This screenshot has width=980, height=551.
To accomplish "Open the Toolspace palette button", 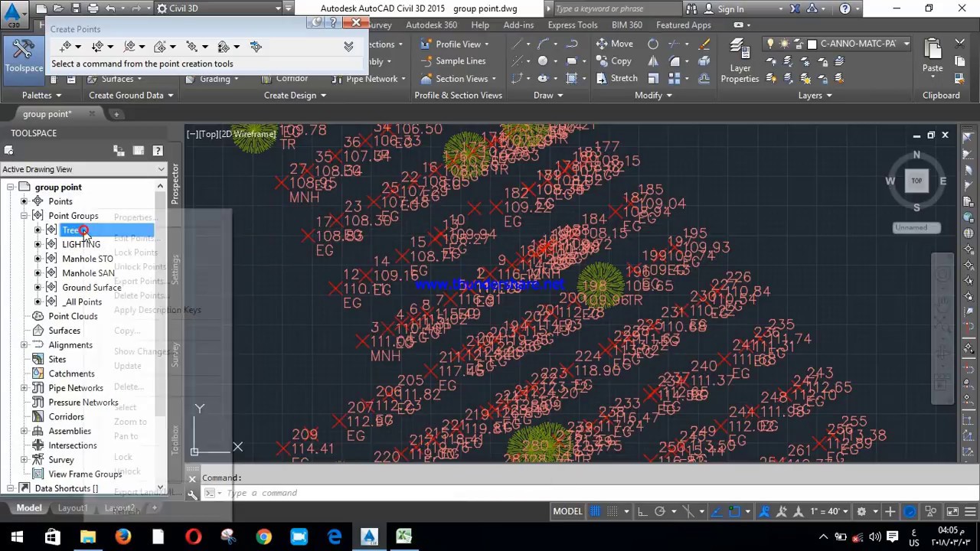I will point(24,56).
